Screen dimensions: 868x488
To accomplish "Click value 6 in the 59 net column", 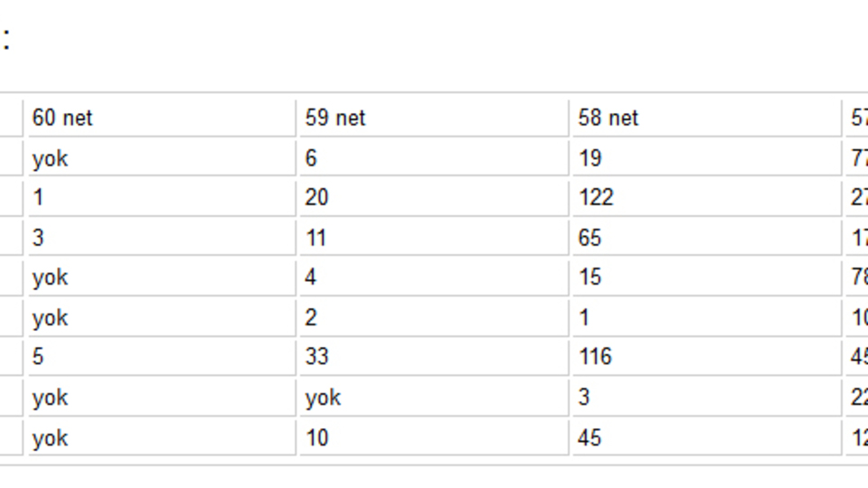I will (x=312, y=158).
